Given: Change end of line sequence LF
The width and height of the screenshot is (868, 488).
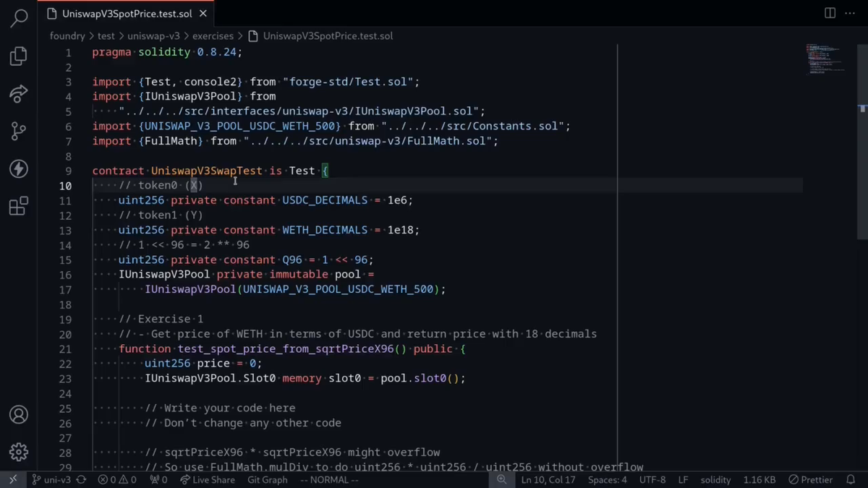Looking at the screenshot, I should [x=683, y=479].
